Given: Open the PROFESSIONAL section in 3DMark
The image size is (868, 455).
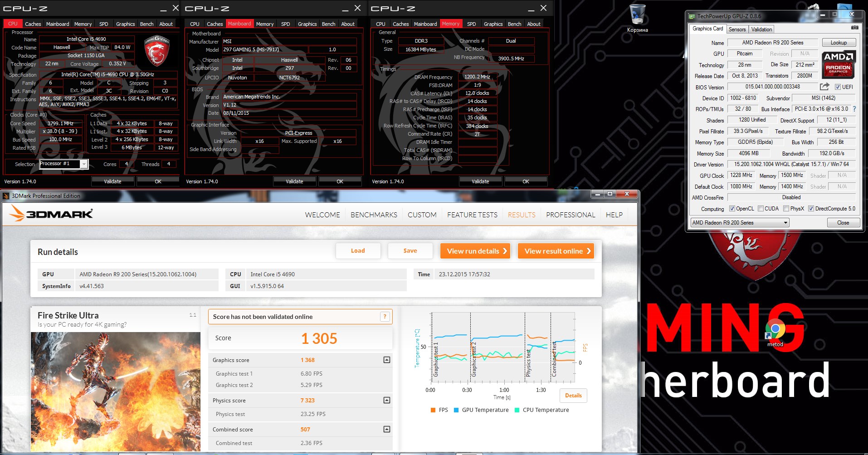Looking at the screenshot, I should [571, 215].
